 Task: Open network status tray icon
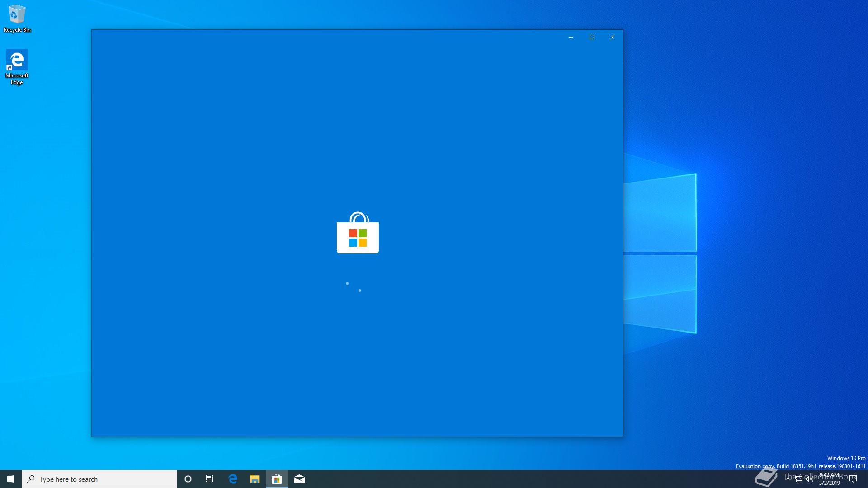(799, 479)
